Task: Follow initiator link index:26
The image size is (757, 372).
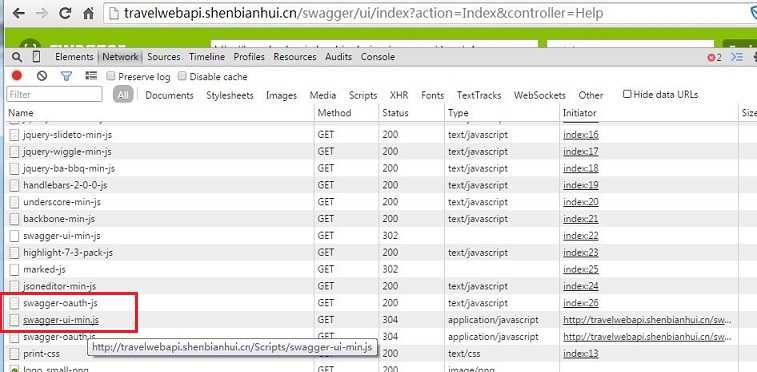Action: (581, 303)
